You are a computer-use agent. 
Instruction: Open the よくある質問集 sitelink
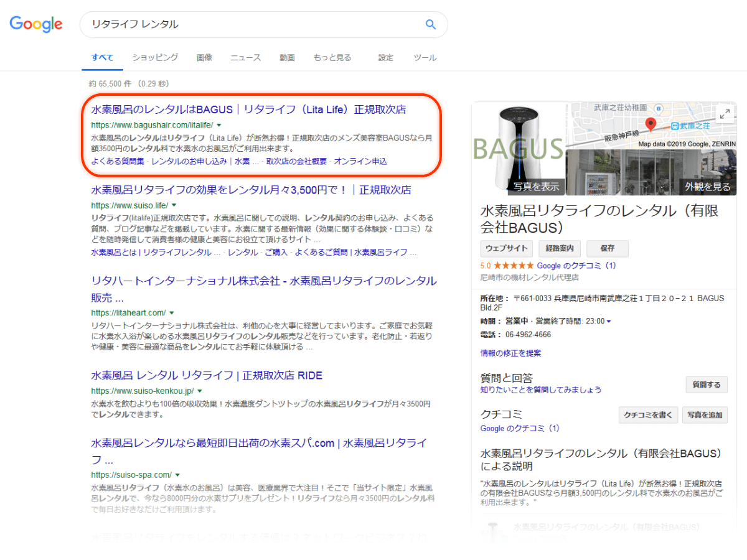pyautogui.click(x=118, y=162)
